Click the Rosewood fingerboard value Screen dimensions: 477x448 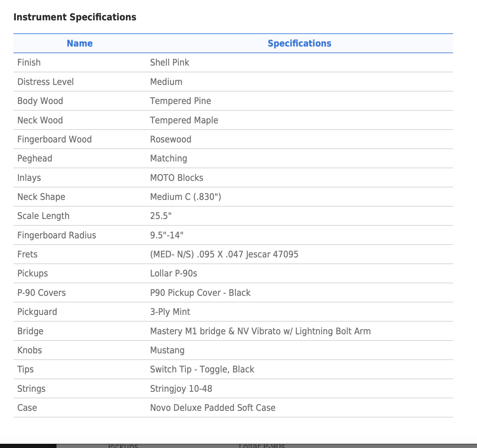pos(171,139)
